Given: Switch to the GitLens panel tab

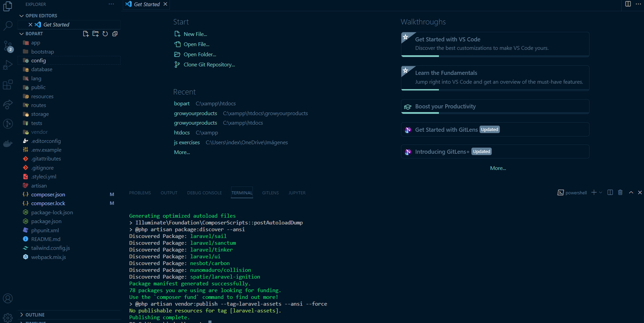Looking at the screenshot, I should [271, 193].
